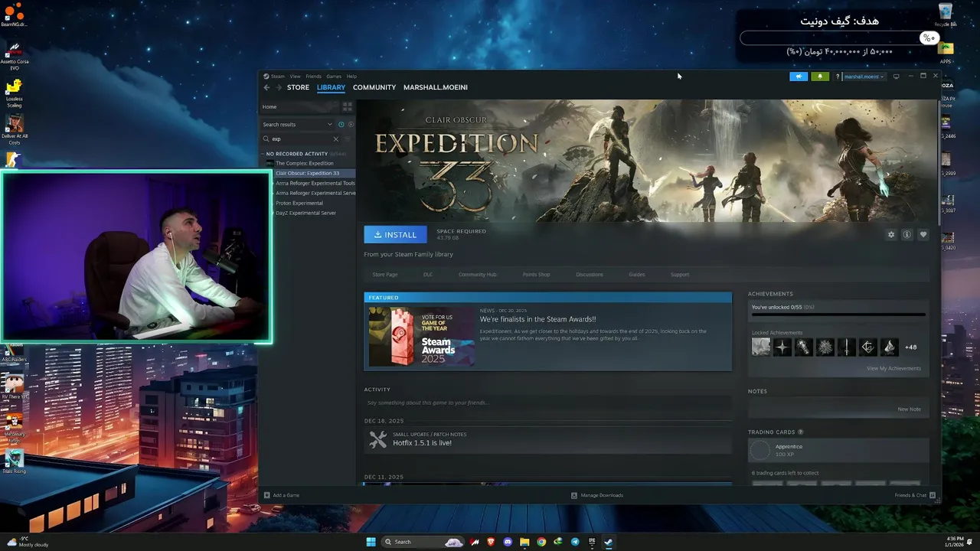Switch to Big Picture mode icon
Image resolution: width=980 pixels, height=551 pixels.
(x=896, y=77)
